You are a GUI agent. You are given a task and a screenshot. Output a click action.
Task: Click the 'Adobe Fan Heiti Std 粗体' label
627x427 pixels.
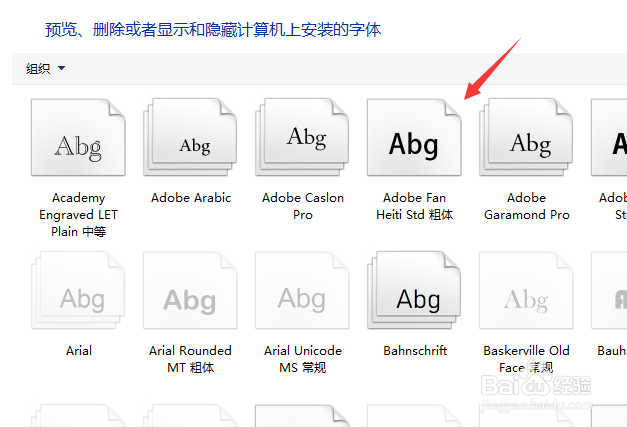pyautogui.click(x=415, y=206)
